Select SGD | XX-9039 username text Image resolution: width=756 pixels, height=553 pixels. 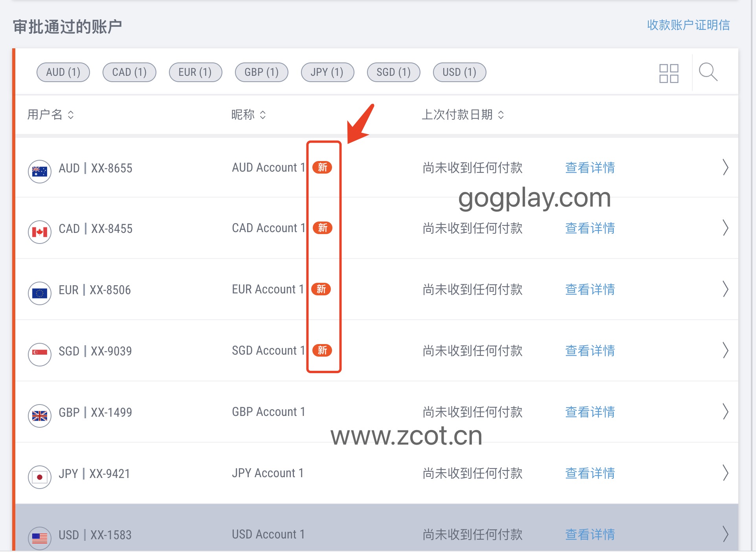[95, 351]
